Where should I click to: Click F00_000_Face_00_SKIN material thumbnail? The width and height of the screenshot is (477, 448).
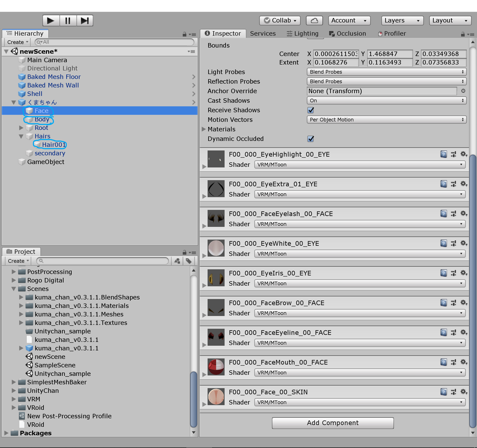point(216,397)
